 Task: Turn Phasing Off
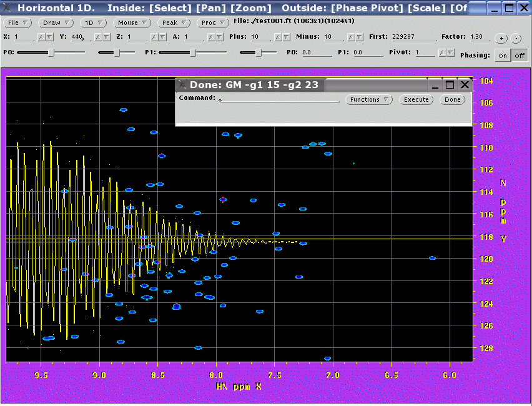[520, 56]
